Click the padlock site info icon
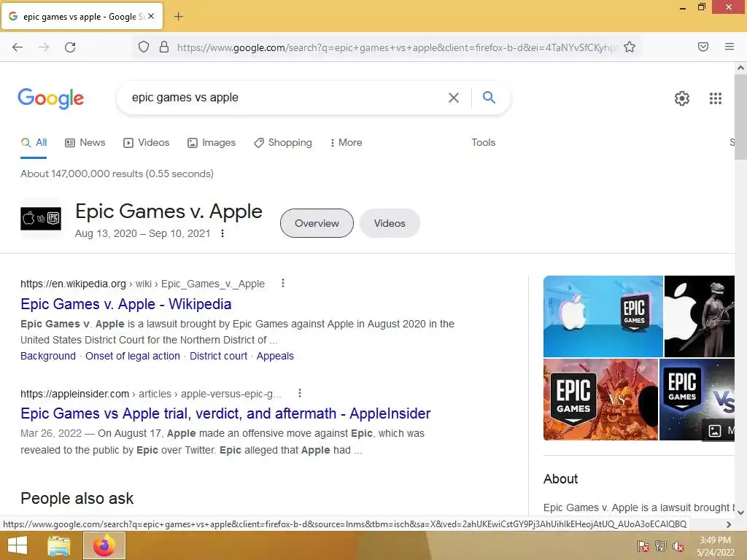 [164, 47]
